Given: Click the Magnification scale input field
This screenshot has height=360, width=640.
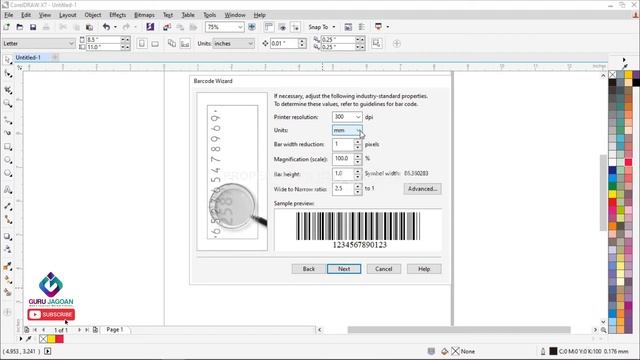Looking at the screenshot, I should click(343, 158).
